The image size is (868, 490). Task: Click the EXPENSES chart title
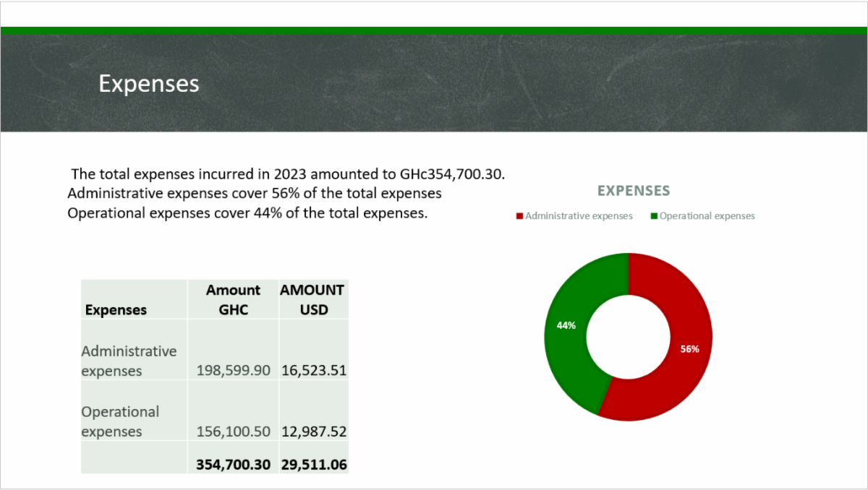tap(634, 192)
